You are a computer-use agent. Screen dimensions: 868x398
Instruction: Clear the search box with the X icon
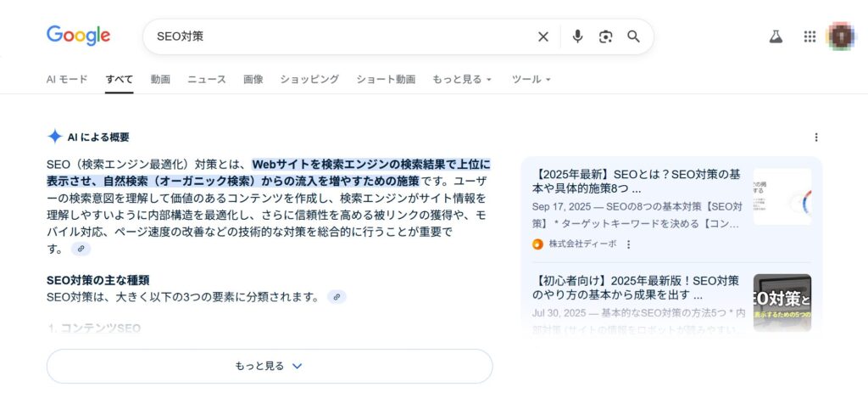[543, 36]
